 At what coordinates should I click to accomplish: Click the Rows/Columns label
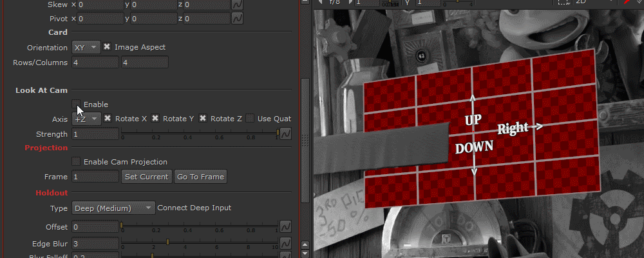(x=40, y=63)
